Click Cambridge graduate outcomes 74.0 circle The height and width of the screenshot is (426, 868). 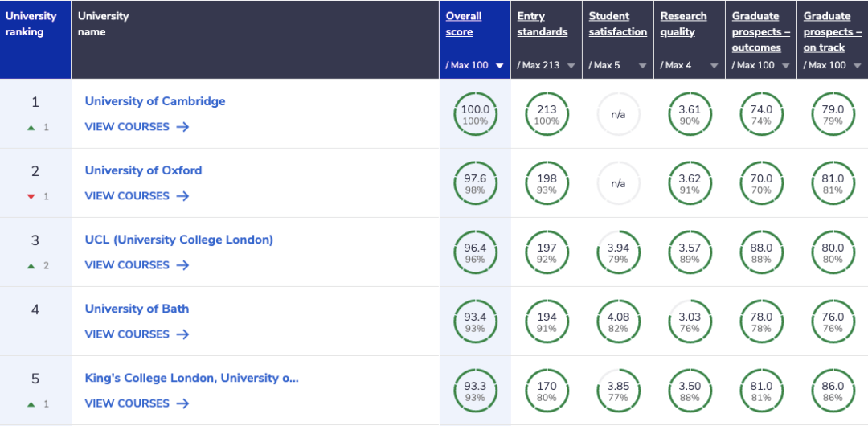coord(761,114)
